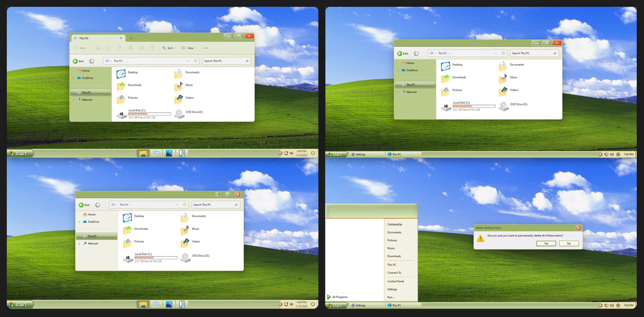Click the Delete trash icon in the toolbar
The height and width of the screenshot is (317, 644).
pyautogui.click(x=152, y=48)
